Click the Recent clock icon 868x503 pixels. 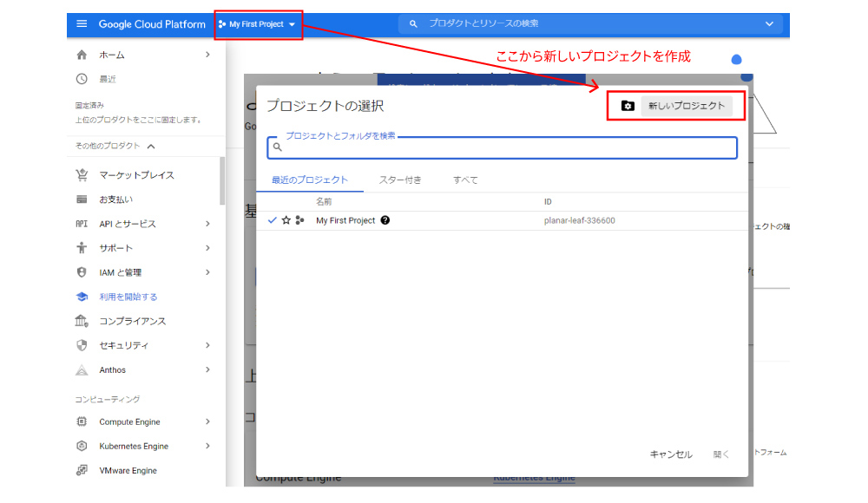point(82,79)
